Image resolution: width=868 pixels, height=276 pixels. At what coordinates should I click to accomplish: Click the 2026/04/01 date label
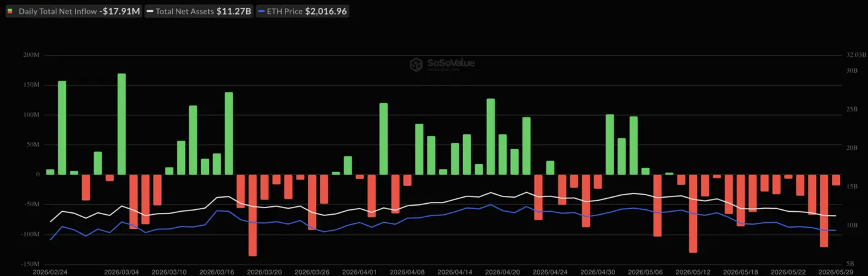pyautogui.click(x=360, y=271)
